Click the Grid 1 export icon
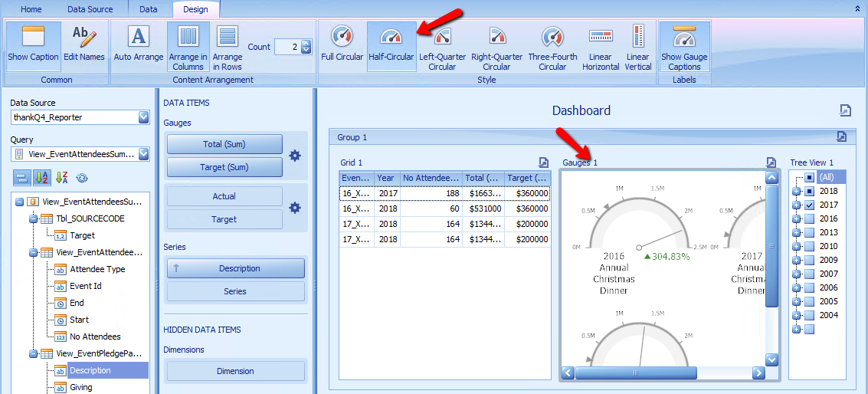 (x=544, y=162)
